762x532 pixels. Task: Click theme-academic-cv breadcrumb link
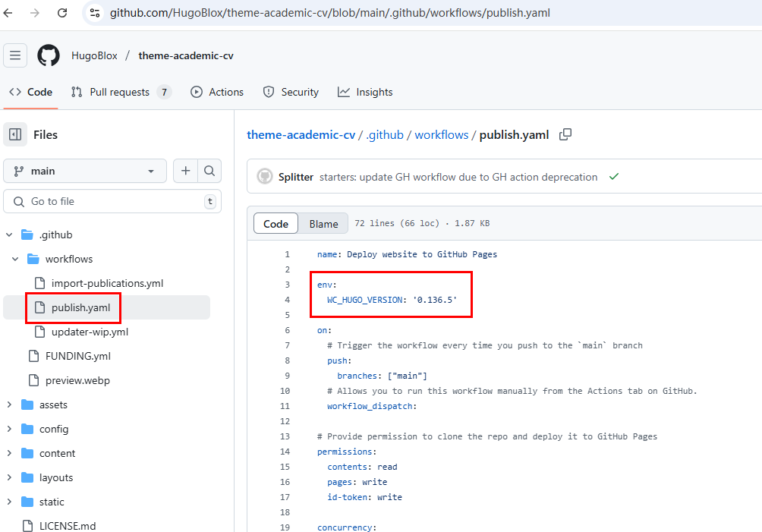(301, 134)
